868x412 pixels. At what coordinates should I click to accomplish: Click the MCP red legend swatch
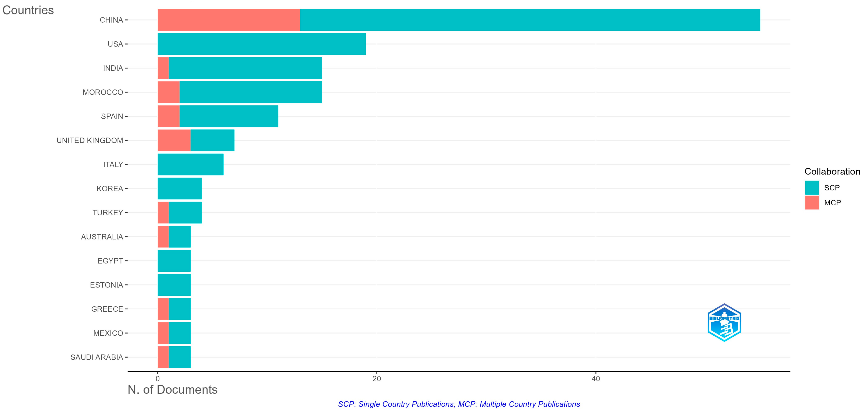pyautogui.click(x=812, y=203)
